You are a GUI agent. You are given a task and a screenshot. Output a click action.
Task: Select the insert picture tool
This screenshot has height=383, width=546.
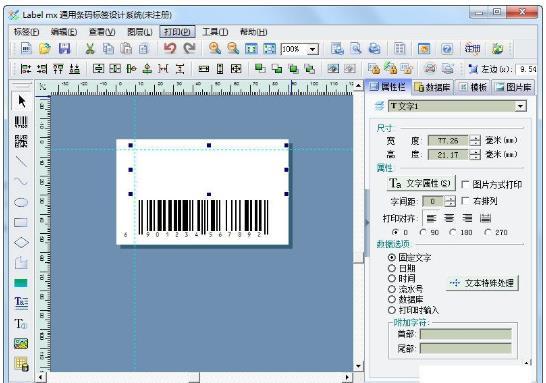coord(21,344)
